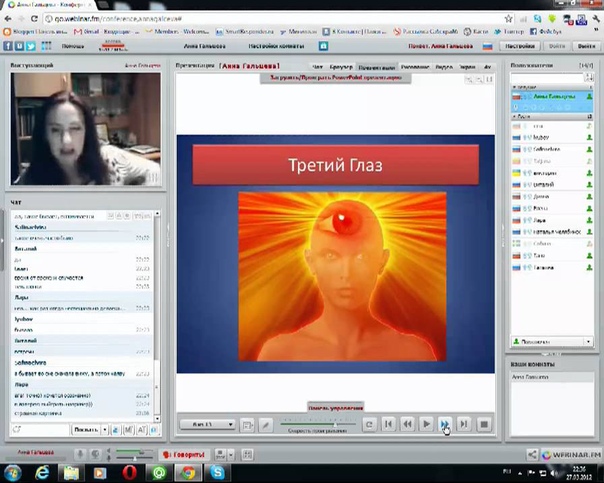The height and width of the screenshot is (483, 604).
Task: Open the Пользователи dropdown below list
Action: (x=552, y=341)
